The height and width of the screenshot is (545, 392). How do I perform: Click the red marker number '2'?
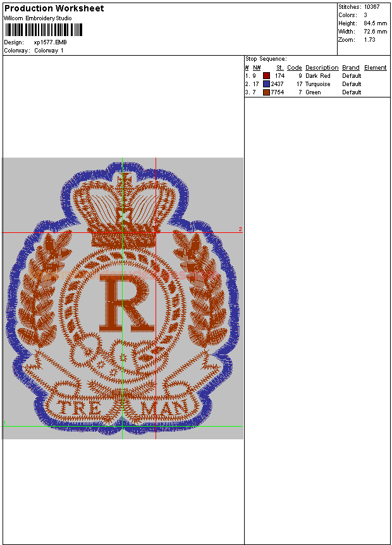pyautogui.click(x=240, y=229)
